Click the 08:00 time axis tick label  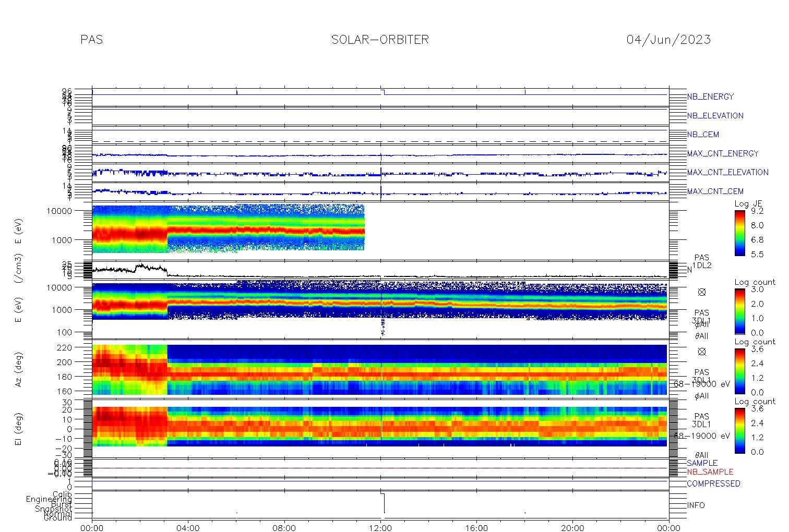pyautogui.click(x=284, y=527)
